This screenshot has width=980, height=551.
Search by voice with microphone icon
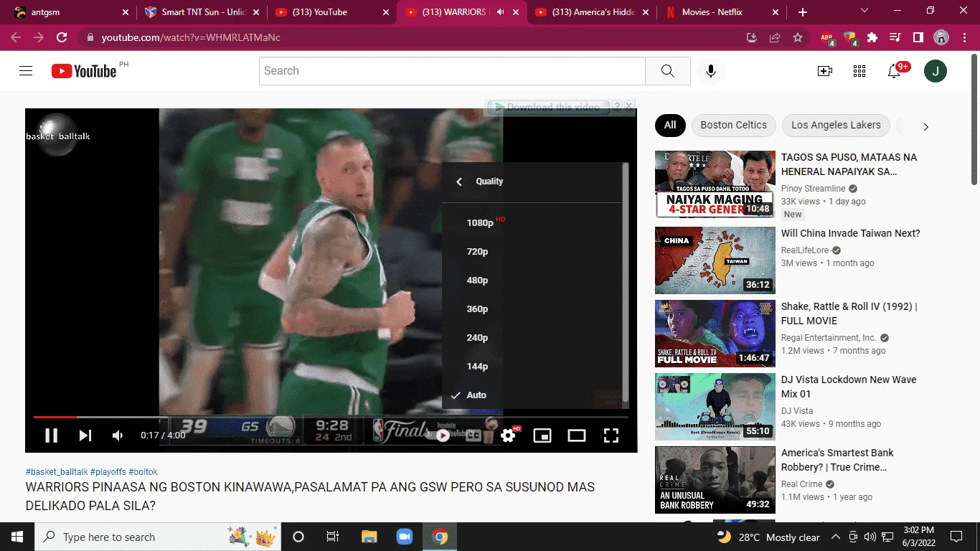tap(711, 71)
